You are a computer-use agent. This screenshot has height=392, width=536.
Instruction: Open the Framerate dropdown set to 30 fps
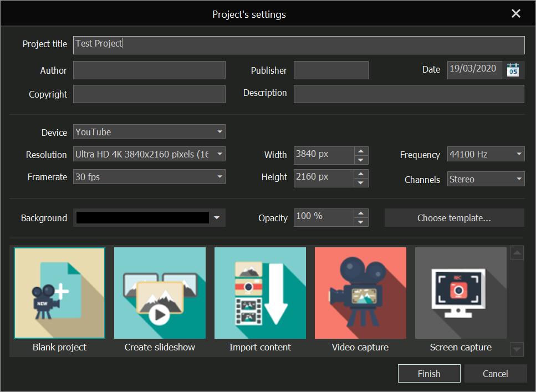click(149, 177)
